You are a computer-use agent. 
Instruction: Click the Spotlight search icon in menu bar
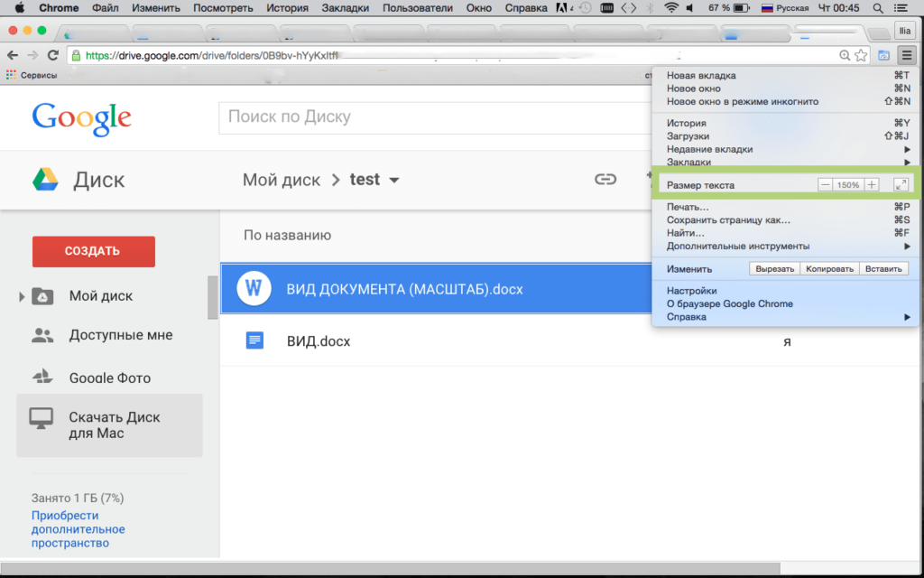pos(877,8)
